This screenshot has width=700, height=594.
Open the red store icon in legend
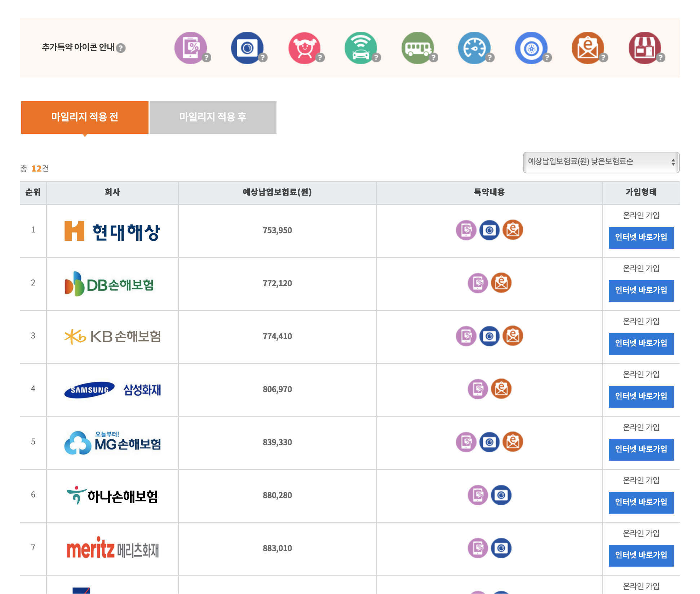(x=645, y=48)
